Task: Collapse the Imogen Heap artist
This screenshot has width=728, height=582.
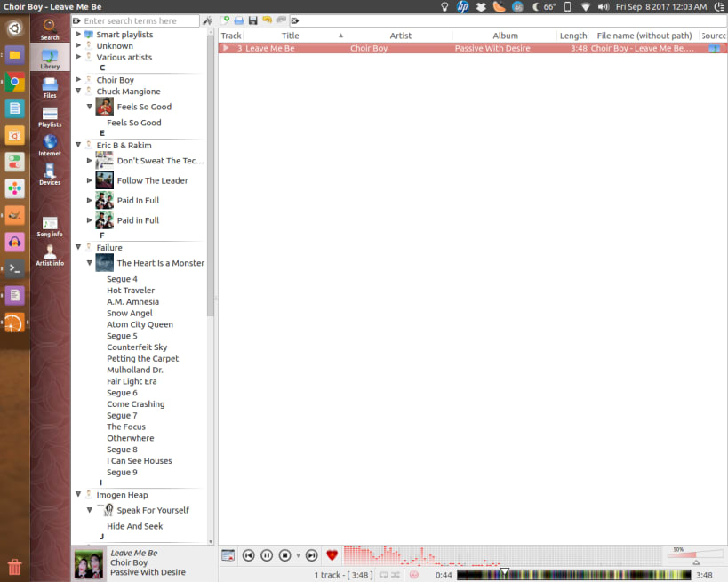Action: tap(78, 494)
